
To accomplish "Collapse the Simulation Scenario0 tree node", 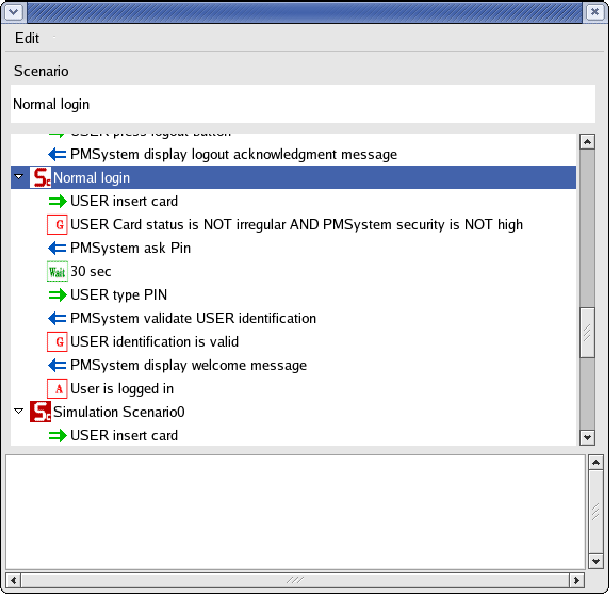I will pos(18,411).
